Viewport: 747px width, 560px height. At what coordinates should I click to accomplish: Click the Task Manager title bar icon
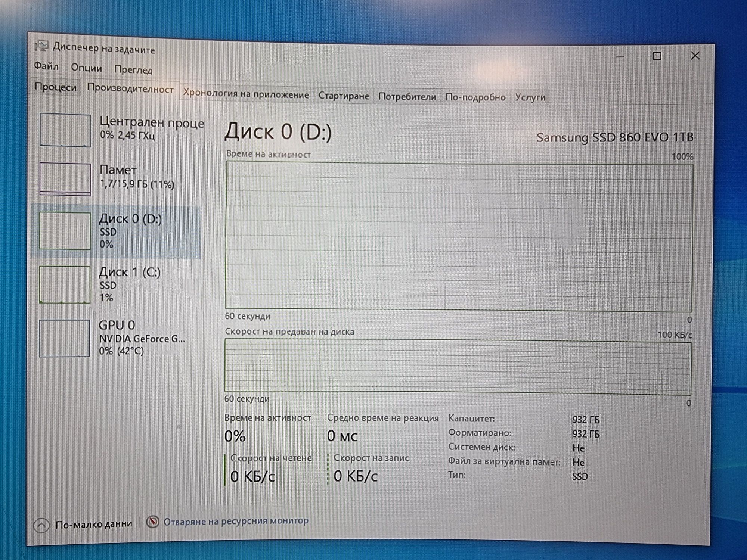pos(41,46)
